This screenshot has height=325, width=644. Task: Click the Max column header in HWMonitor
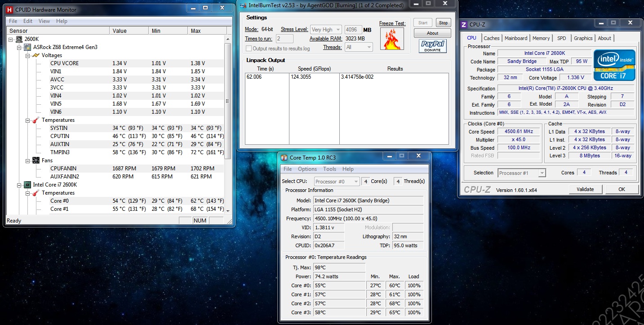point(207,31)
